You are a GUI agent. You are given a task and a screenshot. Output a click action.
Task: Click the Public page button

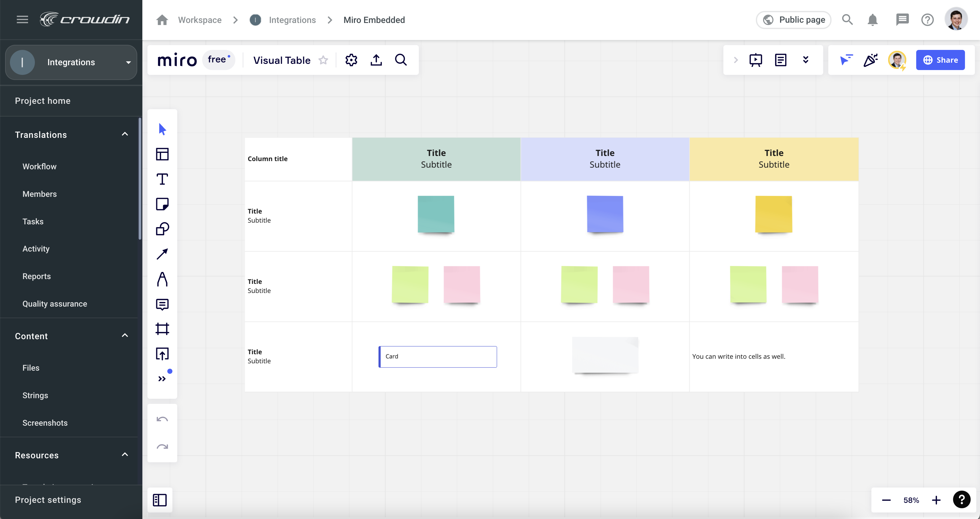794,20
